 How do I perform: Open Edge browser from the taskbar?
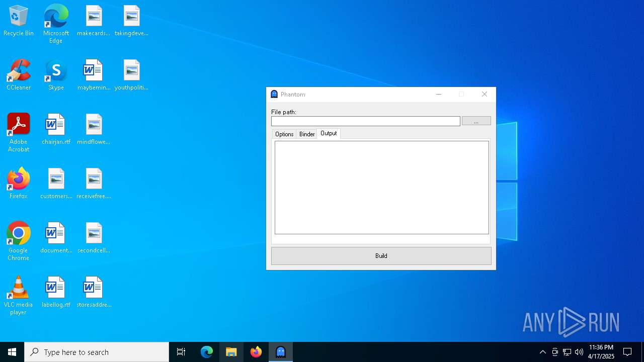click(207, 352)
